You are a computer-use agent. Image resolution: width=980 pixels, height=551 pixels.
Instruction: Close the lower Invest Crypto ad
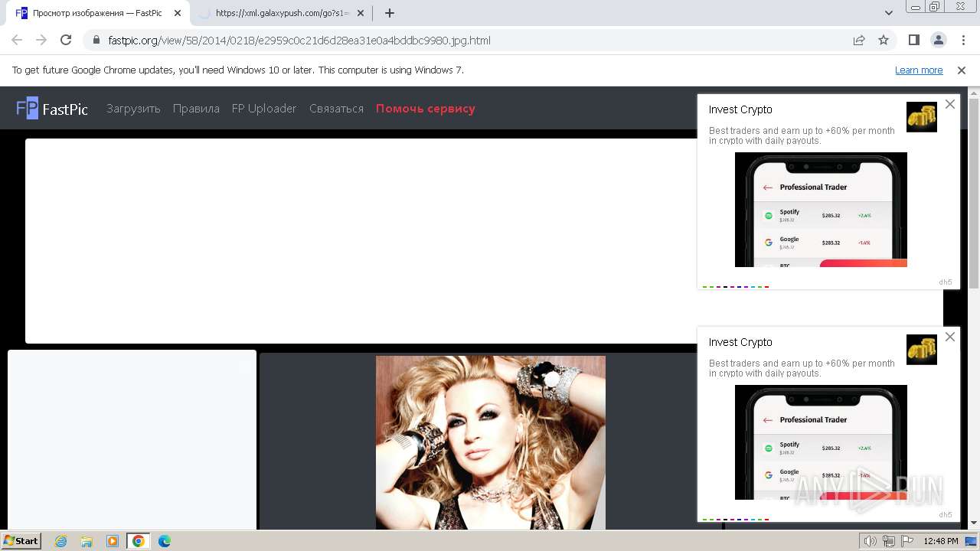tap(950, 337)
